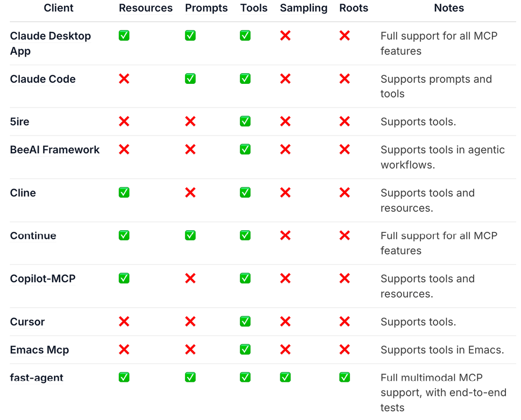Click the red Sampling cross for Claude Desktop App
521x420 pixels.
click(x=285, y=35)
